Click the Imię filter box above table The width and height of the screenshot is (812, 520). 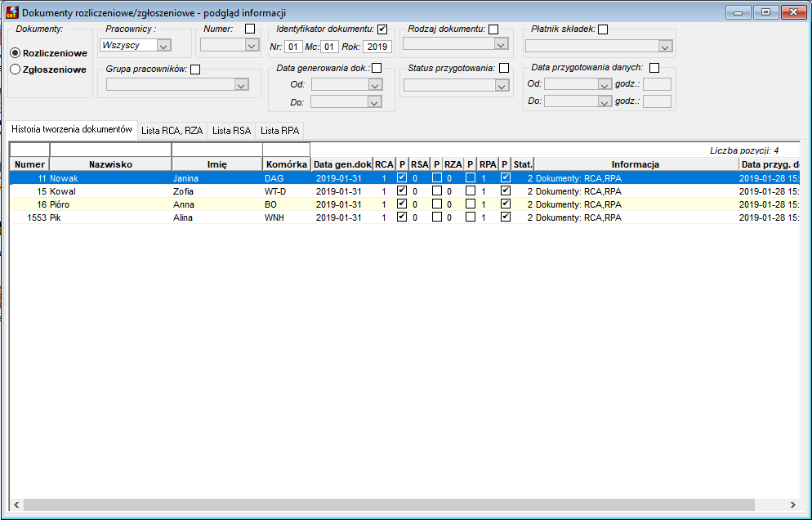(x=217, y=150)
